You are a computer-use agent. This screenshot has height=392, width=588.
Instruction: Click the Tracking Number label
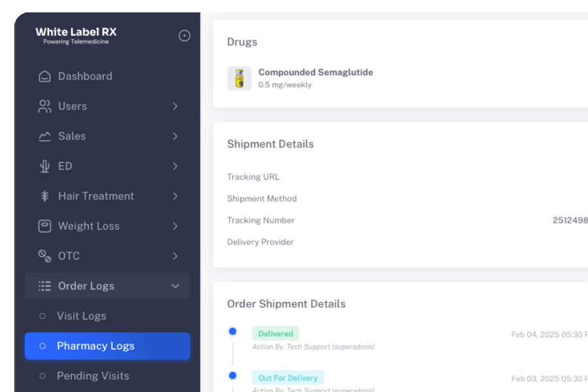click(261, 220)
